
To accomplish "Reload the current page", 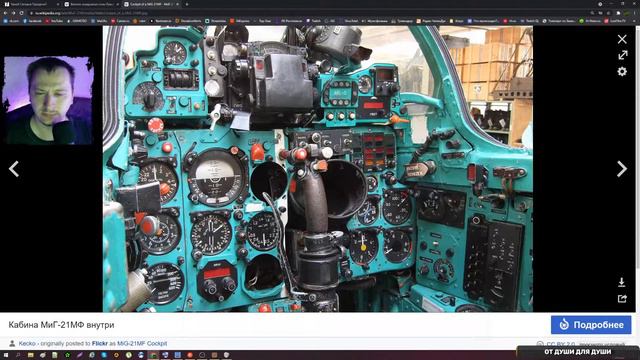I will (22, 13).
